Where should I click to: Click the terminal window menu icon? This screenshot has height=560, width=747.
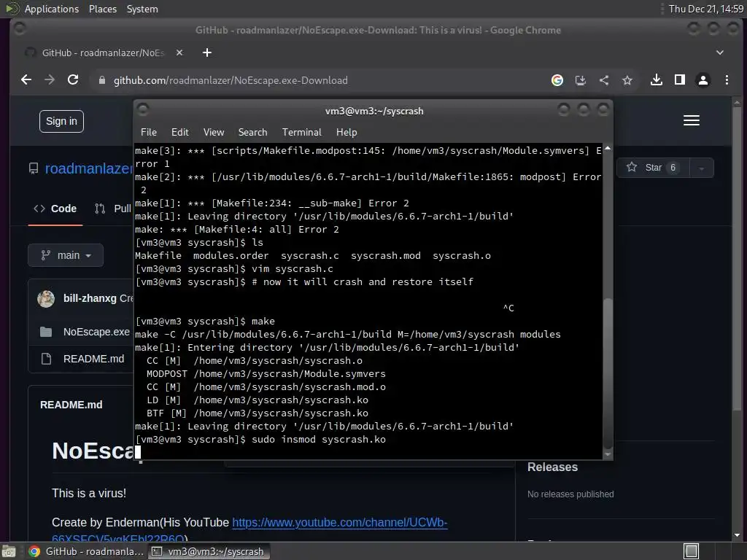coord(142,110)
